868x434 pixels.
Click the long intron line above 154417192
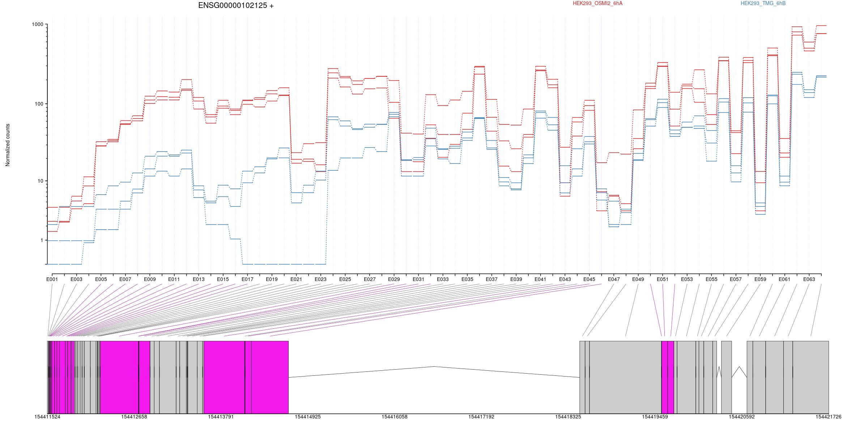pos(434,372)
